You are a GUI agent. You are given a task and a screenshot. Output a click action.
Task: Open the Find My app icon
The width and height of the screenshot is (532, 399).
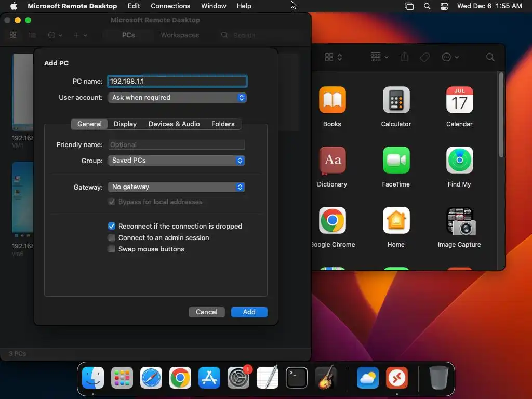tap(459, 160)
